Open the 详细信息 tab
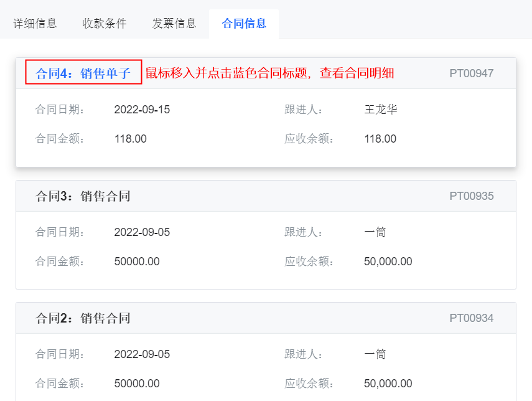Image resolution: width=532 pixels, height=401 pixels. point(35,24)
